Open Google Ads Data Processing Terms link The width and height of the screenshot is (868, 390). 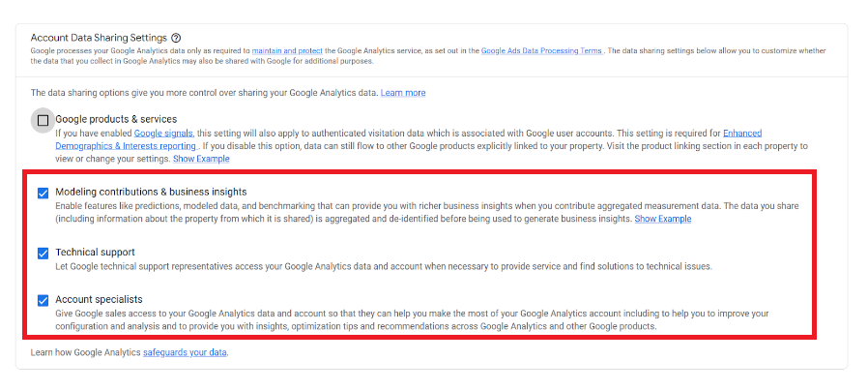click(x=542, y=50)
